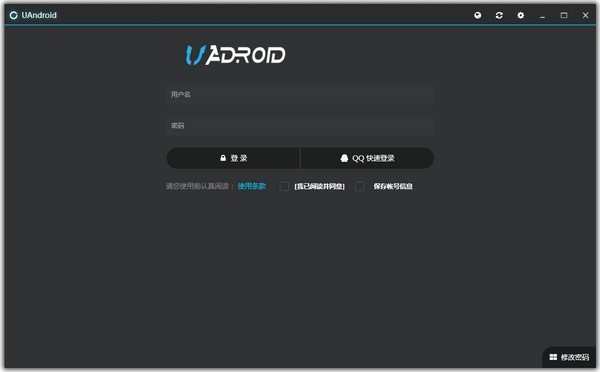Click the [我已阅读并同意] label text

[320, 186]
